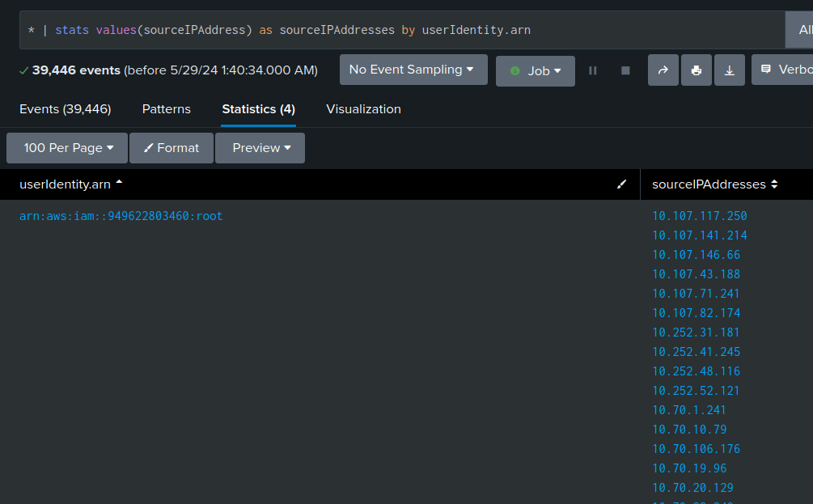
Task: Click the Share results arrow icon
Action: (x=663, y=70)
